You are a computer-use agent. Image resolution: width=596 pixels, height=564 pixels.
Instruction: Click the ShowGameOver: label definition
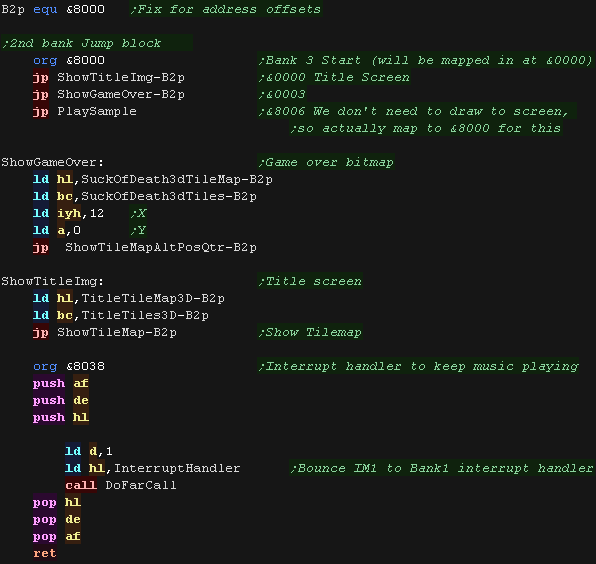(x=52, y=162)
